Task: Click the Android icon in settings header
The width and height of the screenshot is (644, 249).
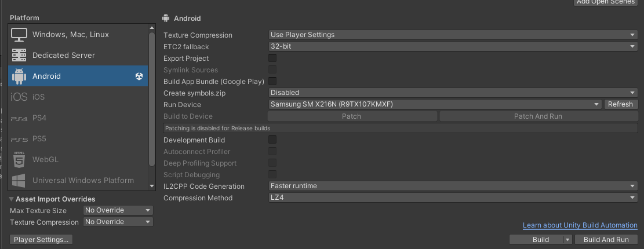Action: click(x=166, y=18)
